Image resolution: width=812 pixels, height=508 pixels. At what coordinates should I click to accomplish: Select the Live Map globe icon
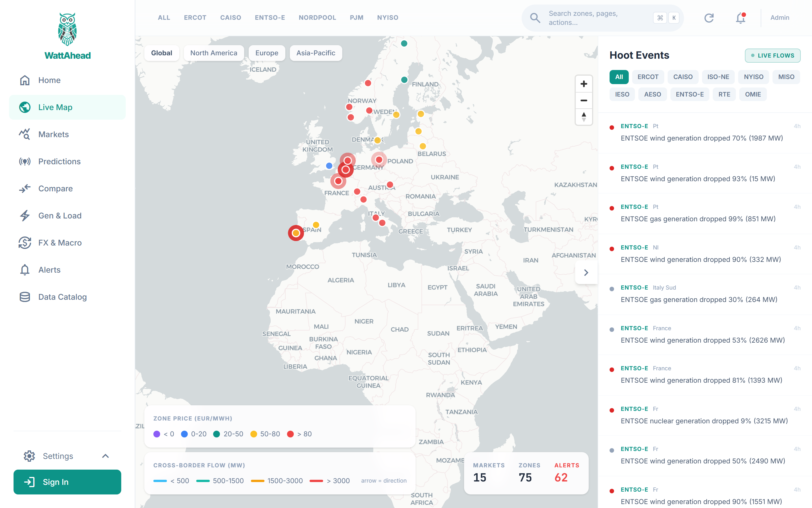coord(25,107)
